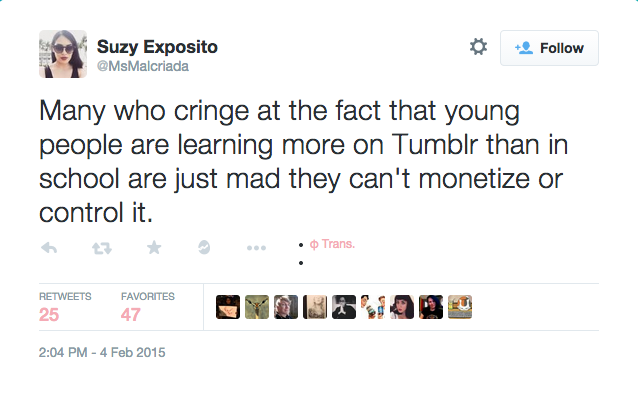Click the Trans. translate link
Viewport: 638px width, 394px height.
point(332,244)
